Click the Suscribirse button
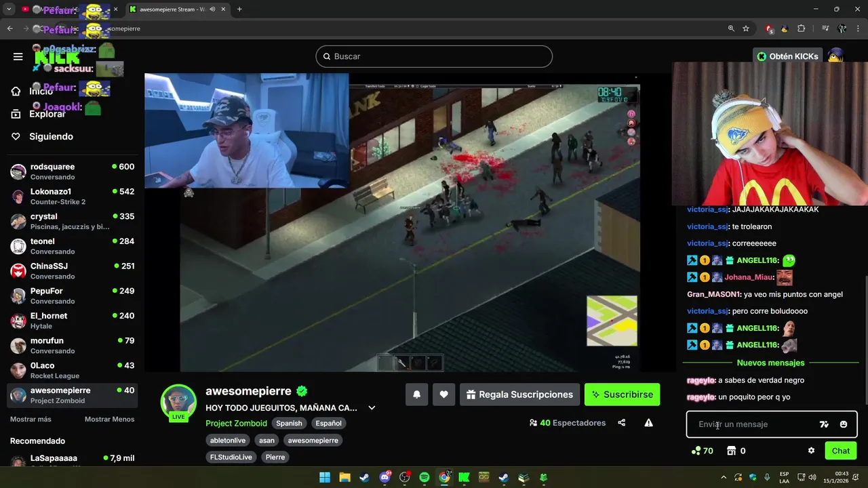 click(622, 394)
